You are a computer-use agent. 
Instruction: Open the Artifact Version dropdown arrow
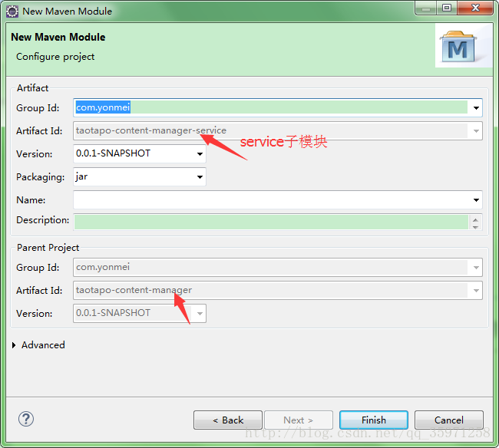(200, 154)
